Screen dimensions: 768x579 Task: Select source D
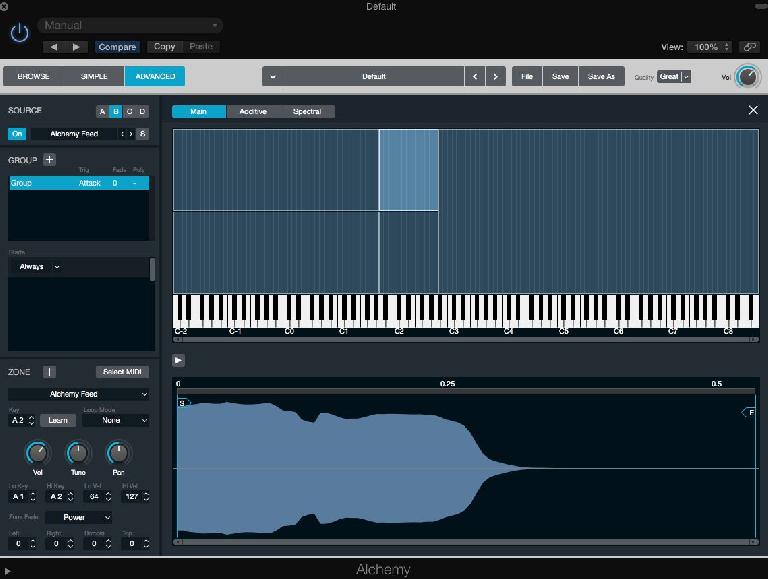143,112
